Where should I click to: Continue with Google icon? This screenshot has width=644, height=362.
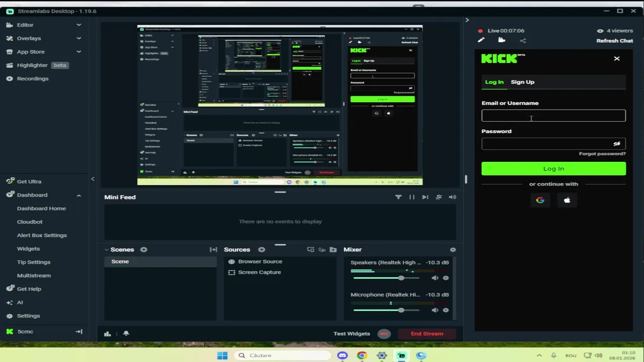click(x=540, y=200)
